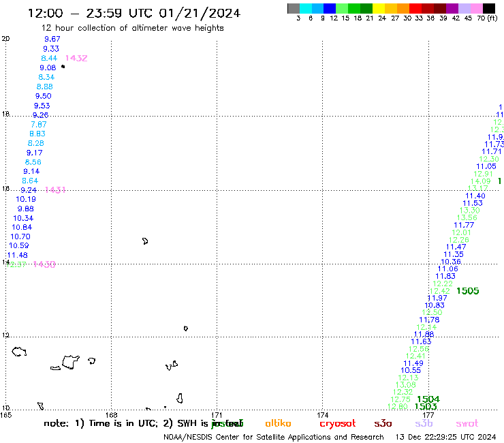Image resolution: width=504 pixels, height=443 pixels.
Task: Click the longitude axis label 168
Action: 111,415
